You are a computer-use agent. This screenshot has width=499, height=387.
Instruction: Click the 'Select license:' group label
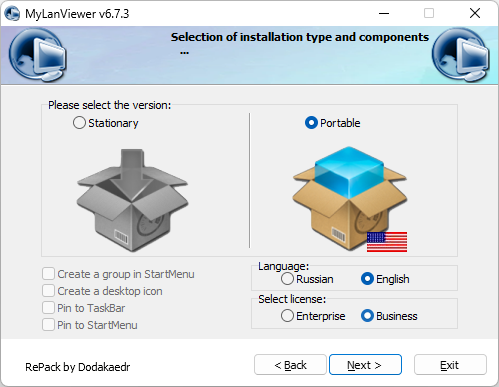coord(292,299)
